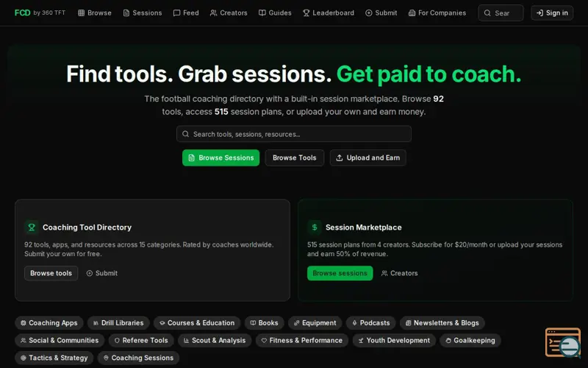Viewport: 588px width, 368px height.
Task: Select the Scout & Analysis chip
Action: (215, 341)
